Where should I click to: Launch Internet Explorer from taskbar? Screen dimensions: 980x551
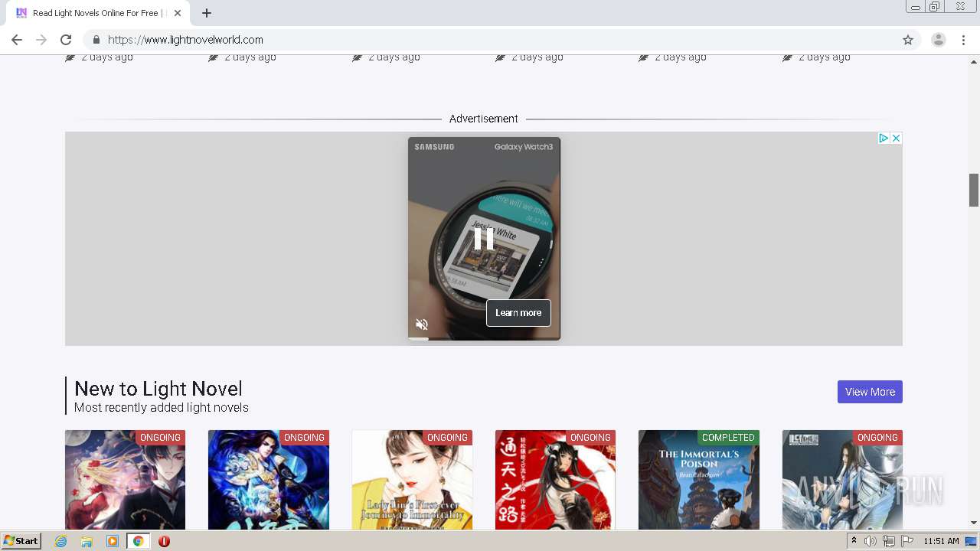[61, 541]
